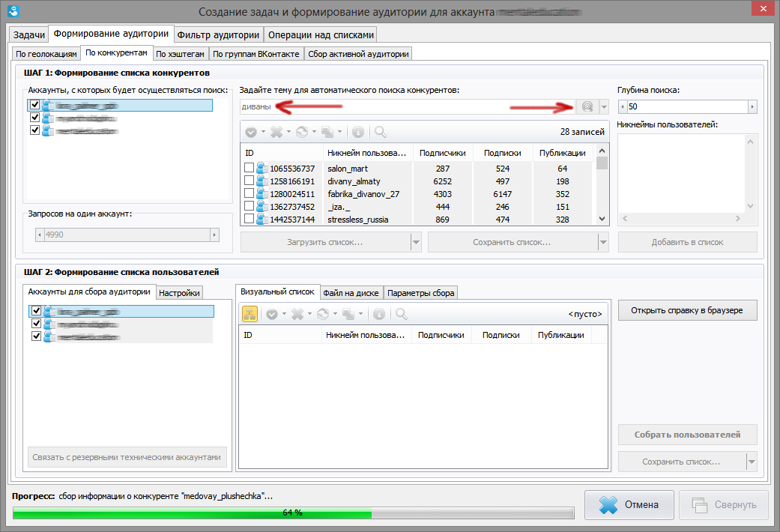The width and height of the screenshot is (780, 532).
Task: Click the magnifier icon in visual list toolbar
Action: point(402,314)
